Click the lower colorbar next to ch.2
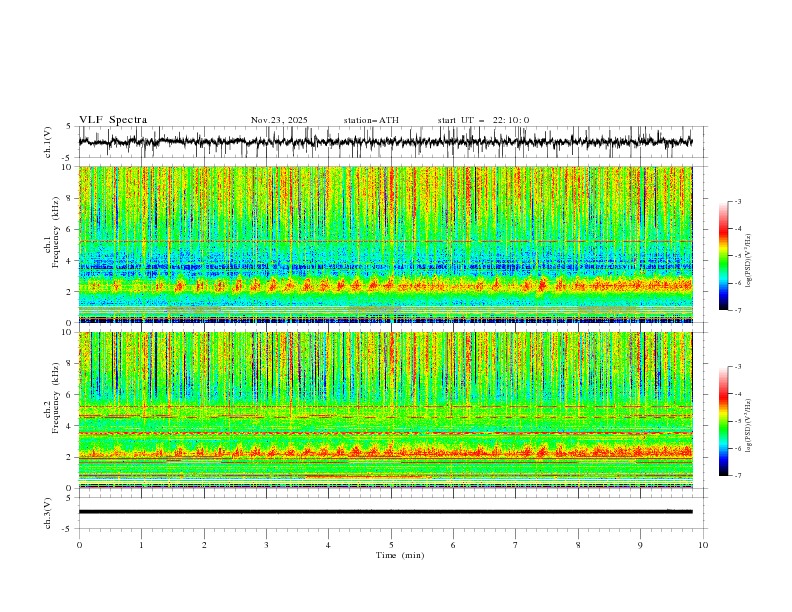Screen dimensions: 792x612 pyautogui.click(x=723, y=421)
